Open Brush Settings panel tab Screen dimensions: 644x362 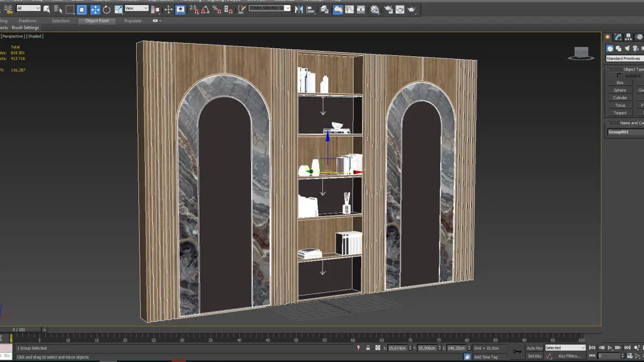pos(25,27)
